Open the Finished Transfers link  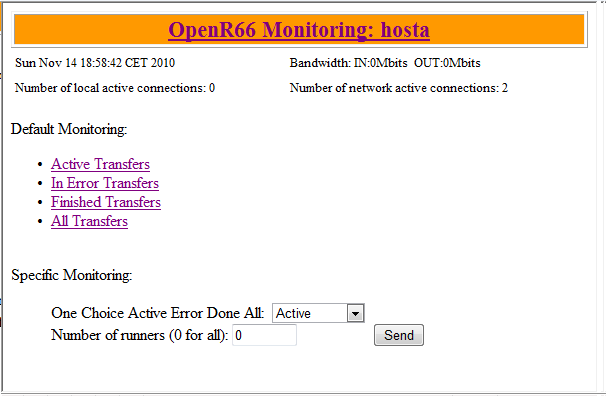click(106, 202)
